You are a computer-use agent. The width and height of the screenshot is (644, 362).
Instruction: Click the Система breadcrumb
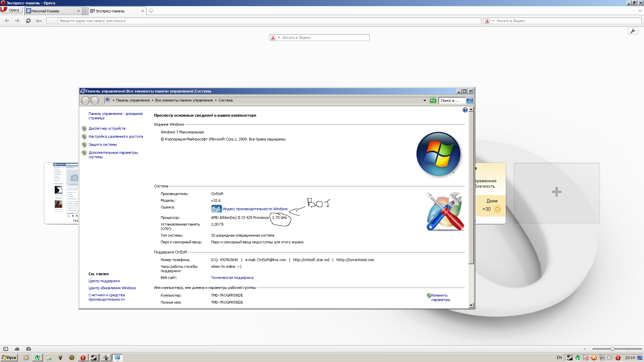click(x=225, y=100)
